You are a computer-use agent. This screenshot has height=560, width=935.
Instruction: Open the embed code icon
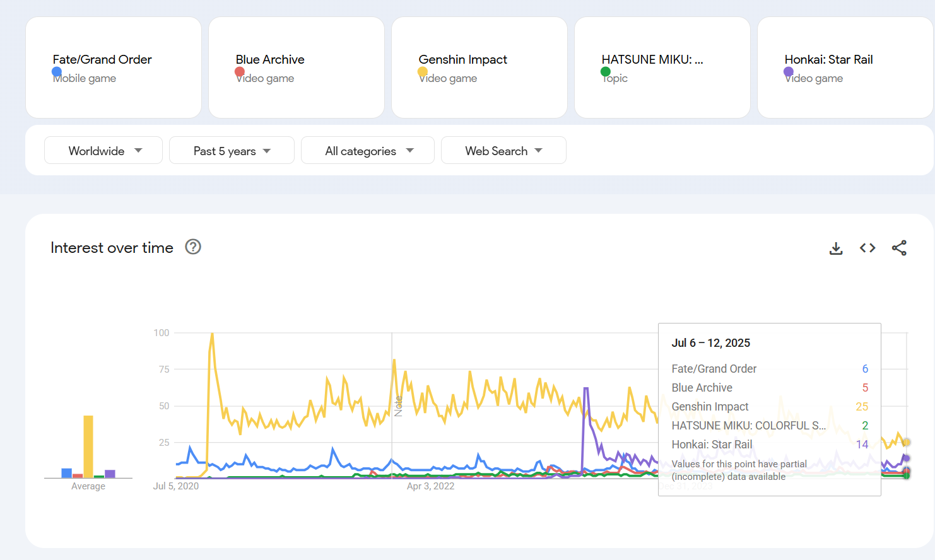tap(867, 248)
